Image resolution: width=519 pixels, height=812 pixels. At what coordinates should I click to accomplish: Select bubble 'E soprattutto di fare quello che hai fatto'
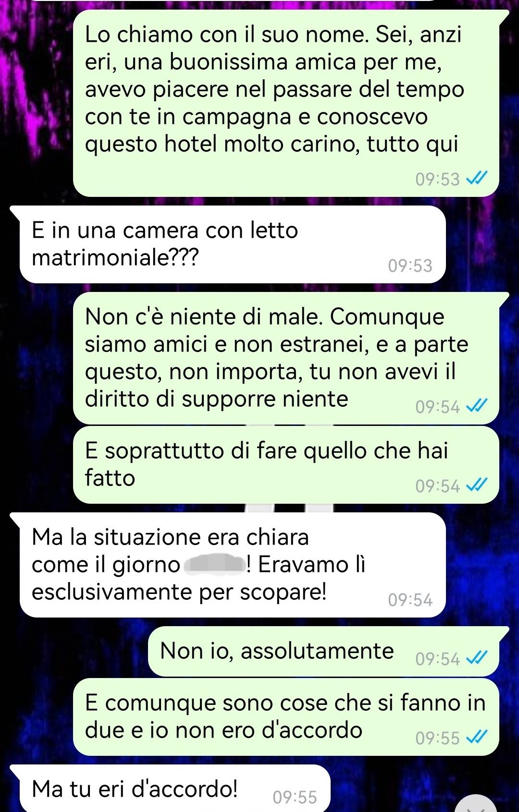point(286,465)
